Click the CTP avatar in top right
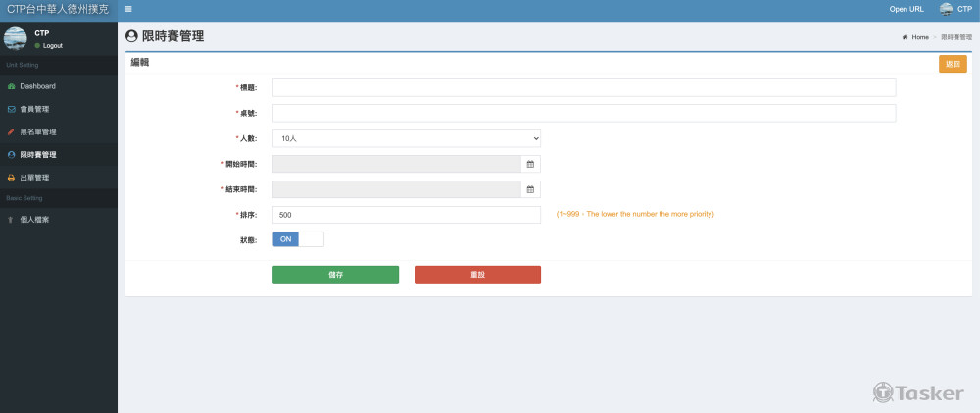 coord(946,9)
